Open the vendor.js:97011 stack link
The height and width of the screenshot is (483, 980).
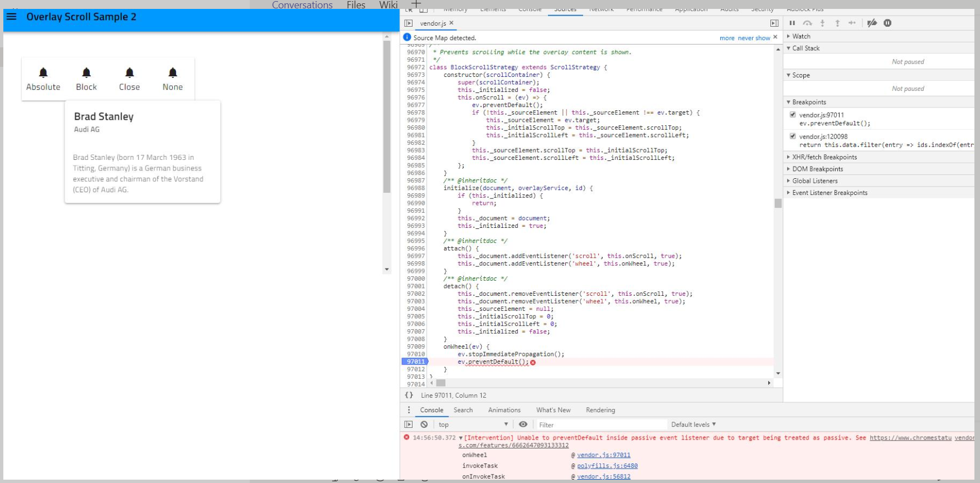[604, 455]
